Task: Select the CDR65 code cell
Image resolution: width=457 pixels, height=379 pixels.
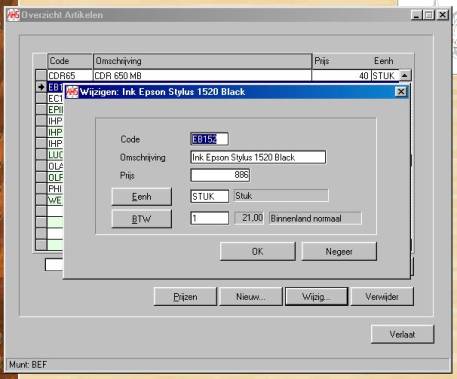Action: click(70, 76)
